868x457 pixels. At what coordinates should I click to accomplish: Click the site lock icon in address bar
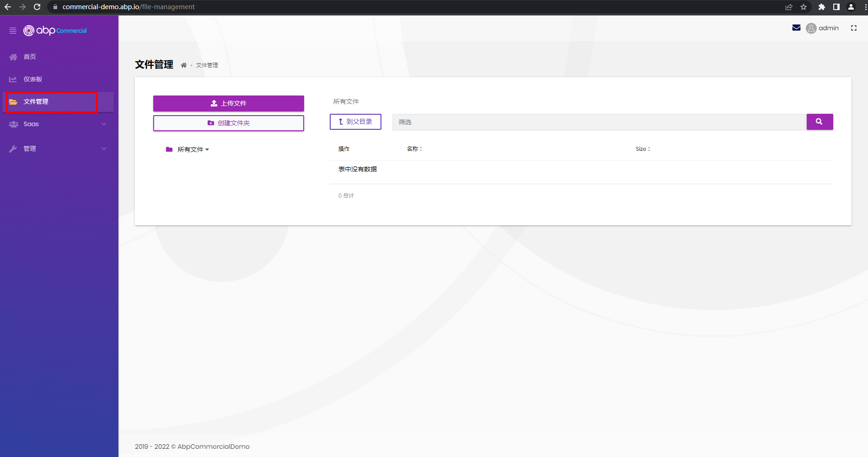pos(55,7)
